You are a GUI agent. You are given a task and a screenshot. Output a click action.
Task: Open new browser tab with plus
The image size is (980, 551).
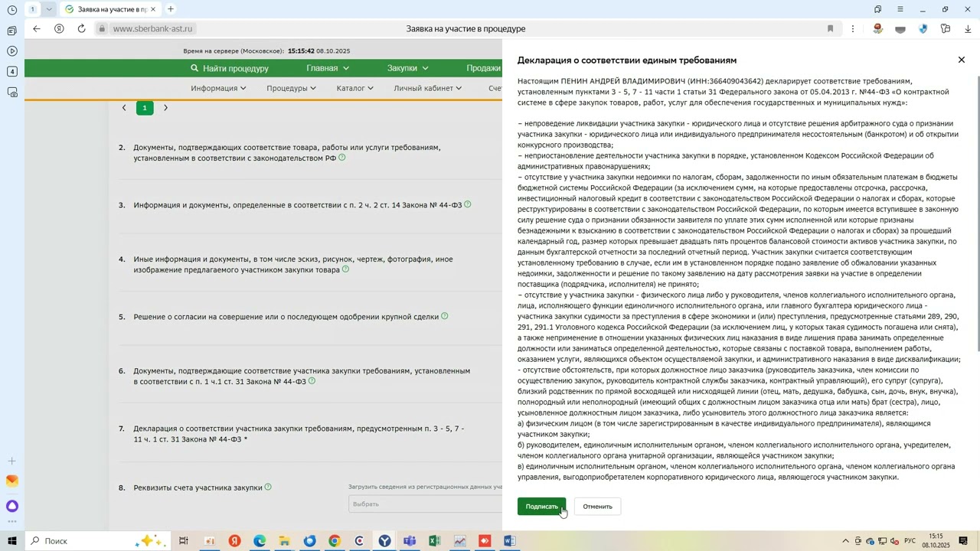(x=171, y=9)
